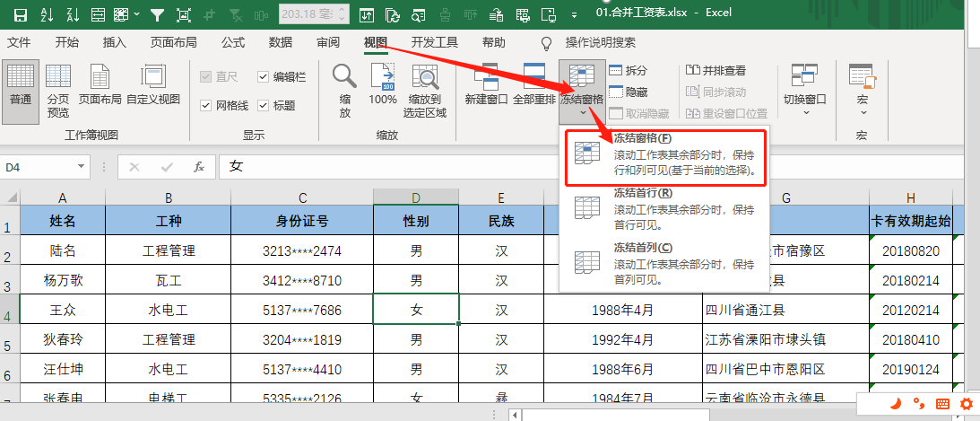Click the screenshot capture icon in the top toolbar
Image resolution: width=980 pixels, height=421 pixels.
click(x=184, y=13)
